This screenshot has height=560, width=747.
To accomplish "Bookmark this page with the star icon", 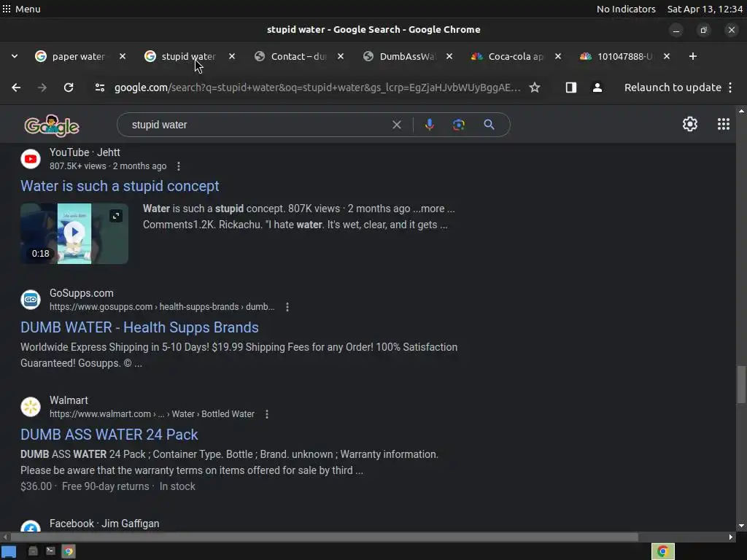I will point(535,87).
